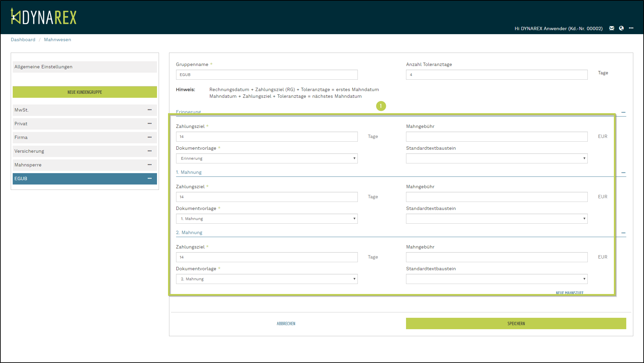
Task: Open options dots for Mahnsperre group
Action: pos(150,165)
